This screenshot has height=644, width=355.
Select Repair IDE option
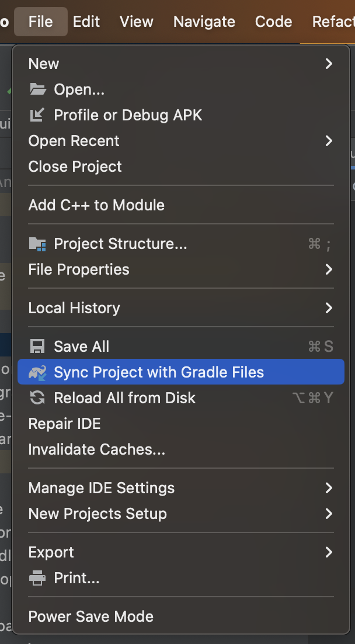[x=64, y=424]
